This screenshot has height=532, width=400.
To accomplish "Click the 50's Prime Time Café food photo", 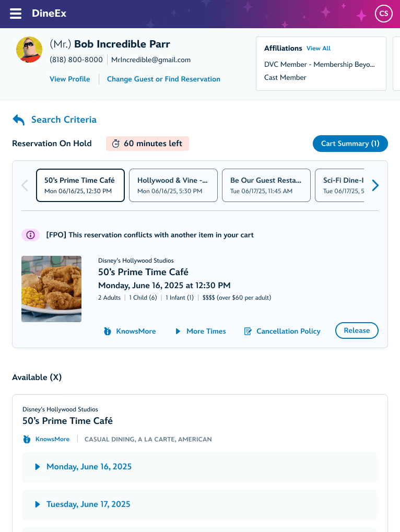I will click(51, 289).
